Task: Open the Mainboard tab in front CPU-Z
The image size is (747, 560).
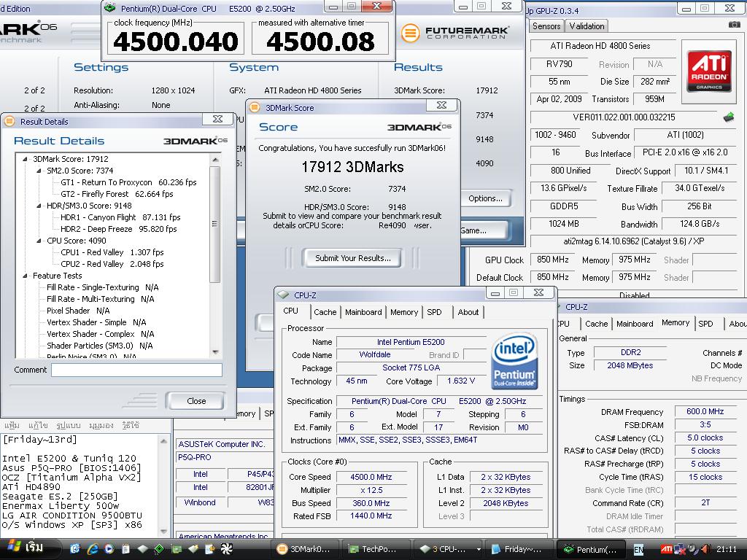Action: pos(363,312)
